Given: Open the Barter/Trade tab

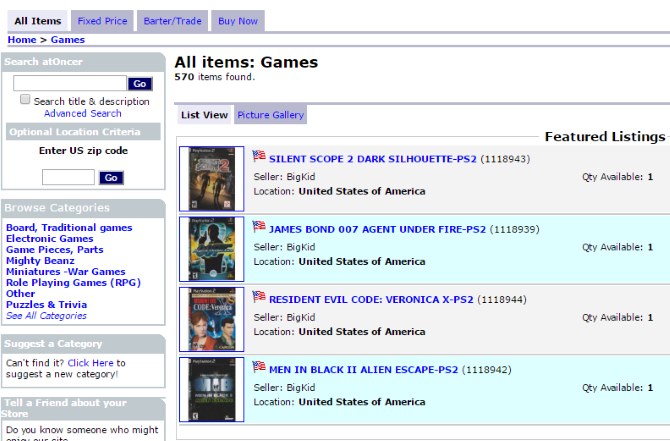Looking at the screenshot, I should coord(172,21).
